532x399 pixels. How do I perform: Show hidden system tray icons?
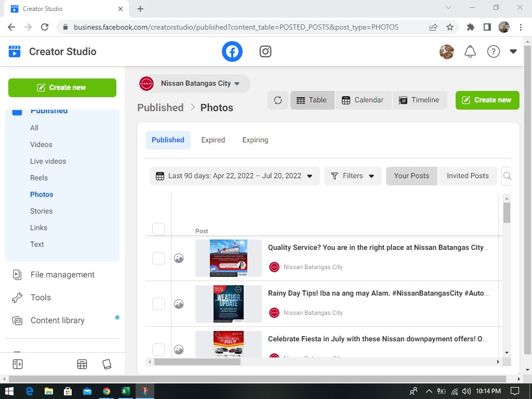[429, 391]
